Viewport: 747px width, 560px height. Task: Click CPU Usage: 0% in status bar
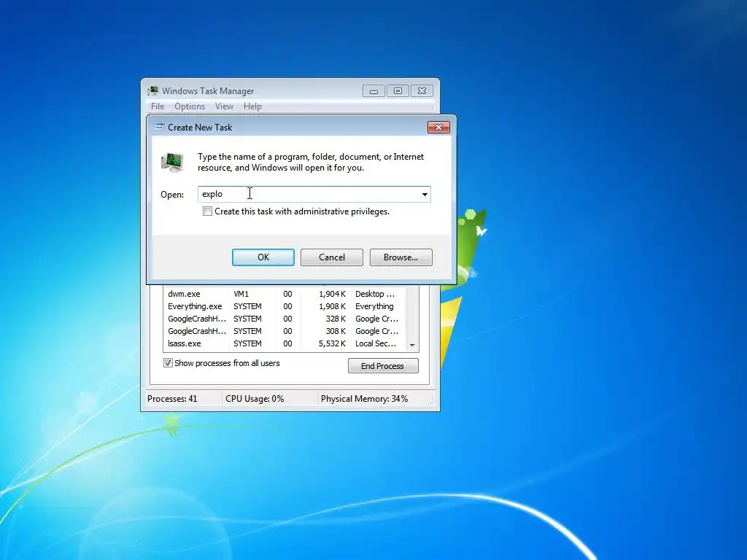coord(255,399)
